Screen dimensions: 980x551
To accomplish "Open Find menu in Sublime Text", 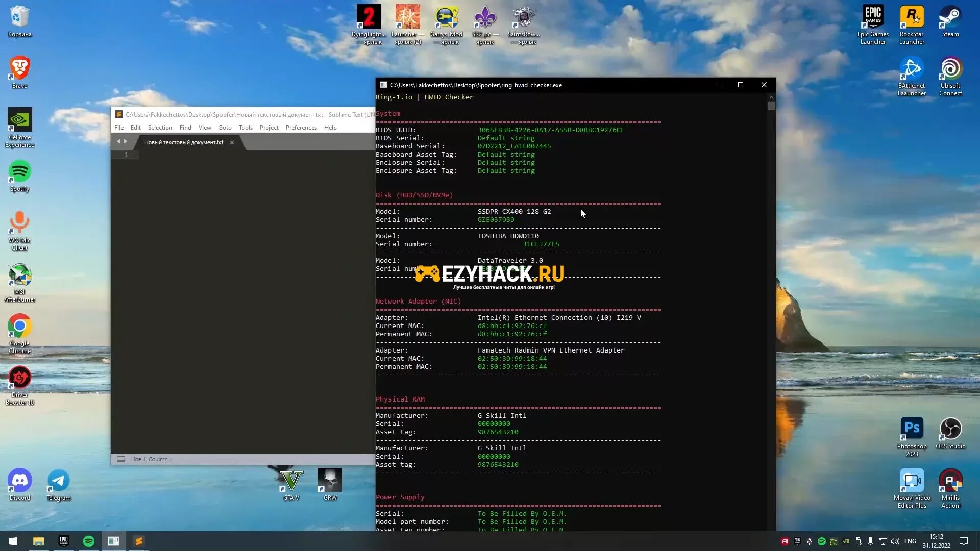I will click(185, 128).
